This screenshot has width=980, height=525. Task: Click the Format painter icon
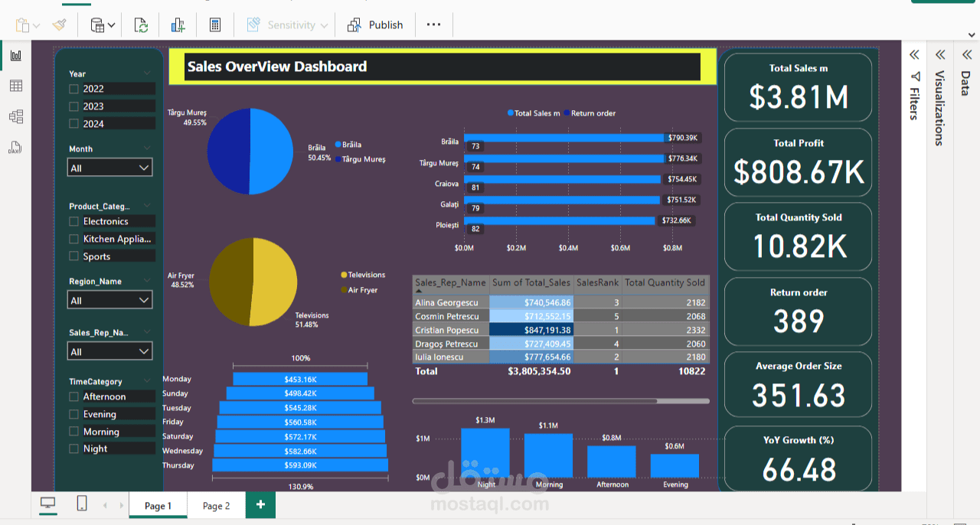58,24
